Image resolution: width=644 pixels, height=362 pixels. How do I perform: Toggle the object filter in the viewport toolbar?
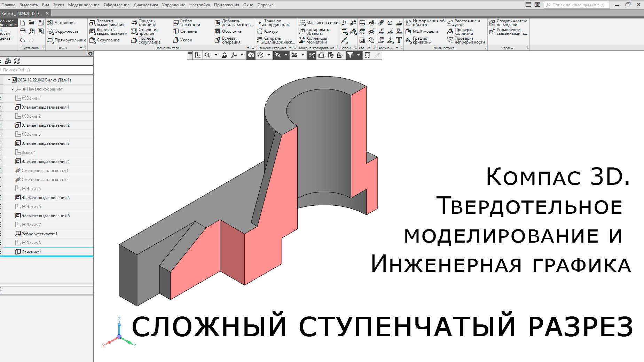350,55
